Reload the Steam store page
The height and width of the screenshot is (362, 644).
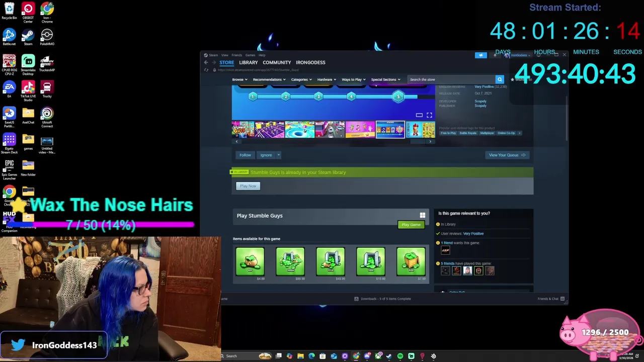(206, 70)
